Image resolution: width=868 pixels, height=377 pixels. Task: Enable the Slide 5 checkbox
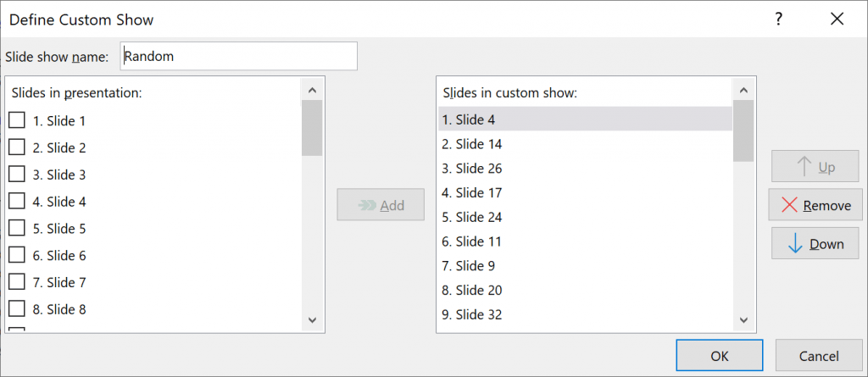tap(17, 228)
